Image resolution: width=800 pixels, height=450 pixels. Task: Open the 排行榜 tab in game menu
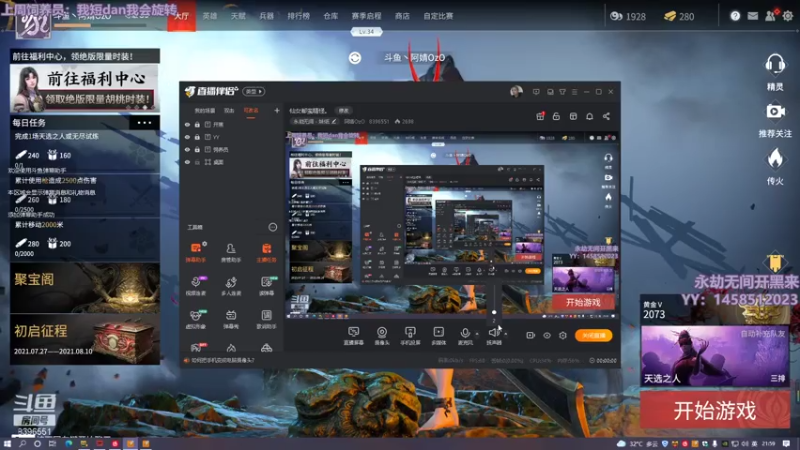coord(298,16)
